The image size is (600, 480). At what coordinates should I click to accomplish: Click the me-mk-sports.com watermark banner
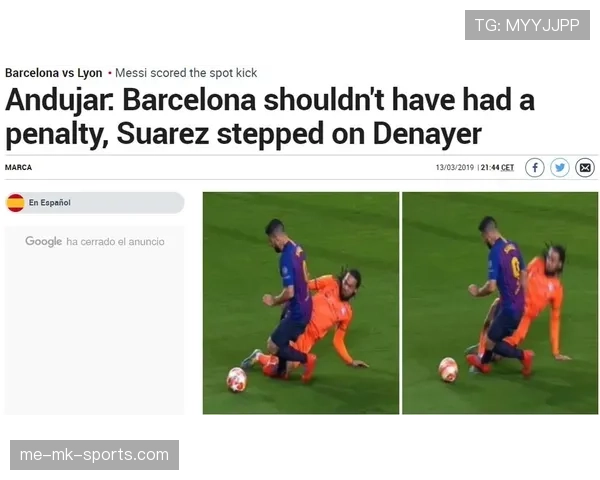tap(94, 455)
